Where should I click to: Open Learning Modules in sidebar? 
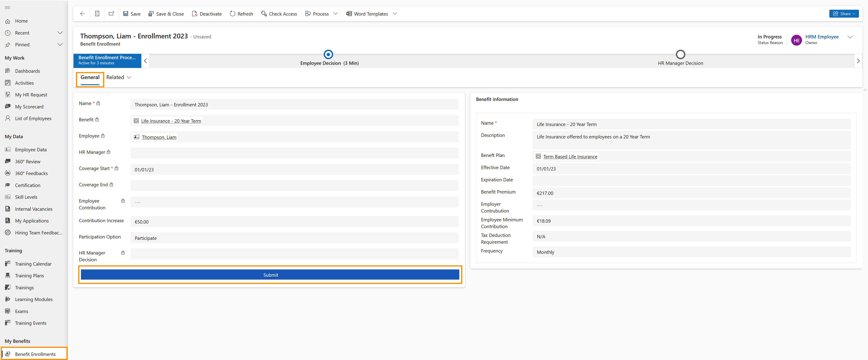point(34,299)
